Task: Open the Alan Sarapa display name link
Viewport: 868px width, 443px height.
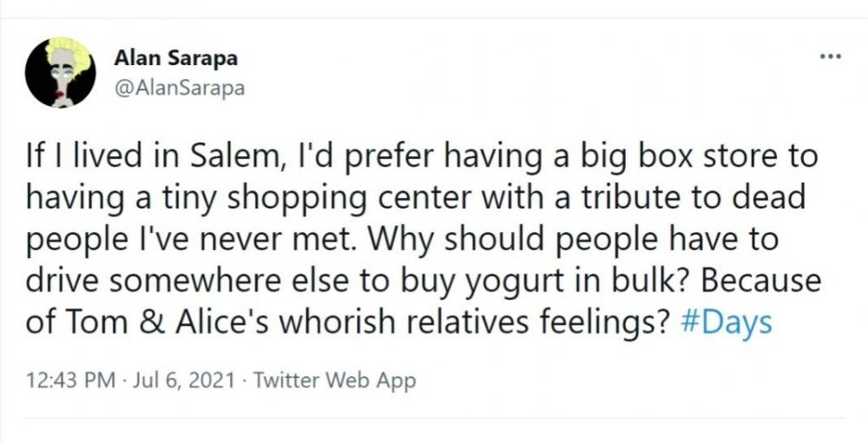Action: tap(176, 59)
